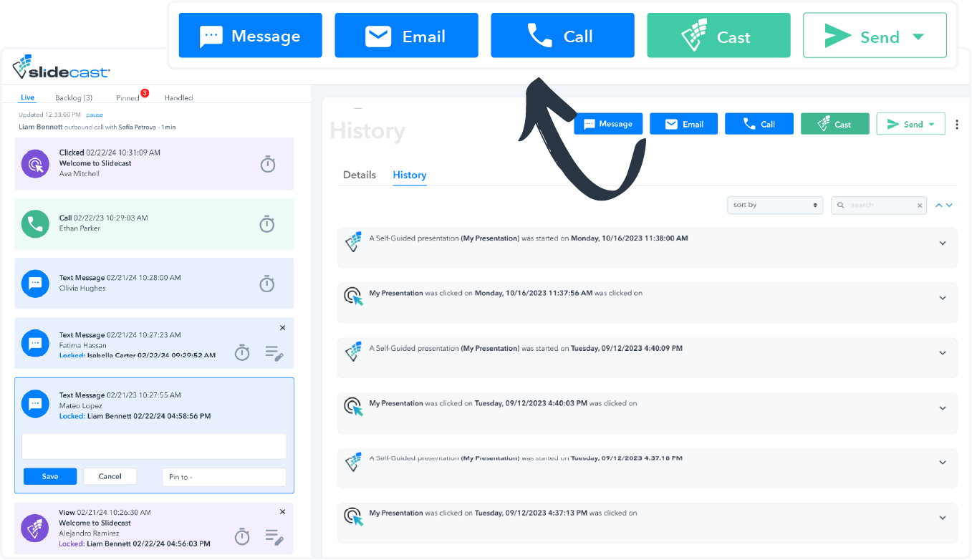Image resolution: width=972 pixels, height=560 pixels.
Task: Open the notes icon on Fatima Hassan's message
Action: [x=274, y=352]
